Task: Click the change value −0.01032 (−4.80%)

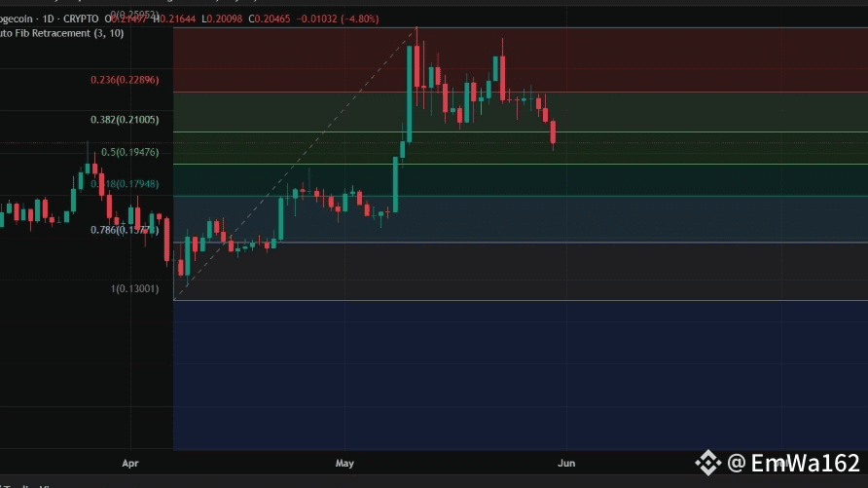Action: point(338,19)
